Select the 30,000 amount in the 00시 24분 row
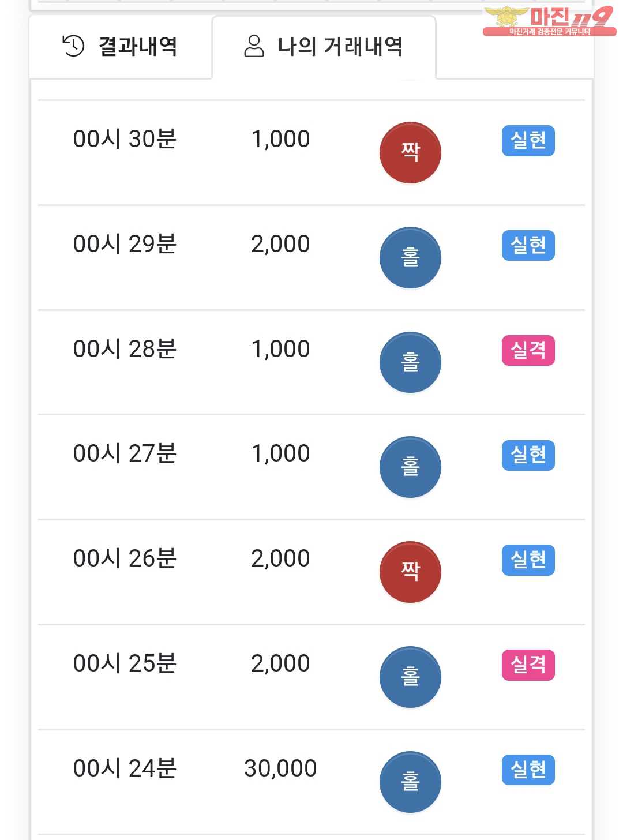623x840 pixels. (x=280, y=768)
